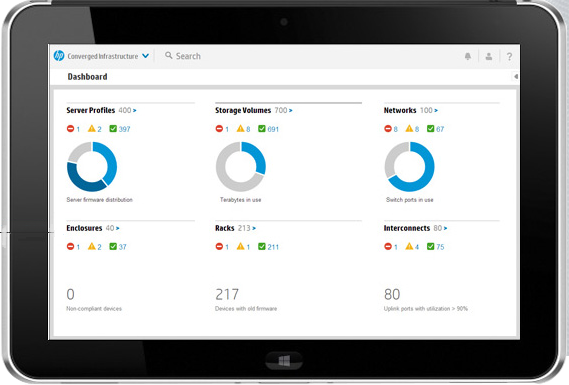Open the notifications bell icon

[x=468, y=56]
